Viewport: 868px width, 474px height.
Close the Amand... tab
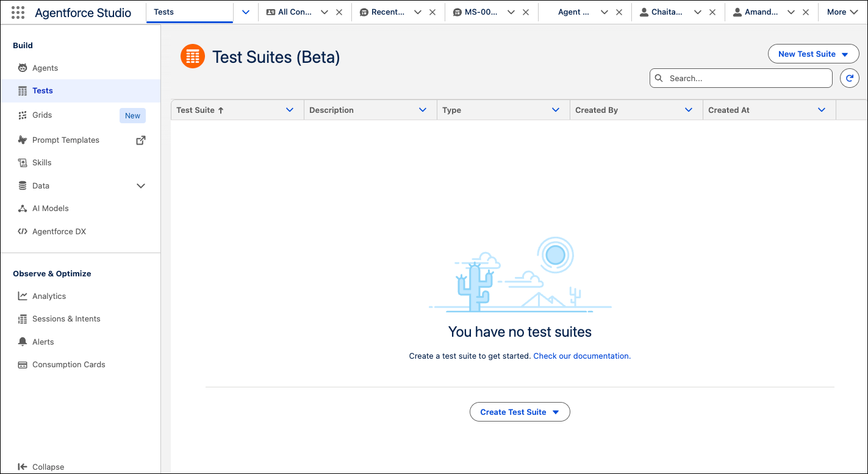(806, 12)
